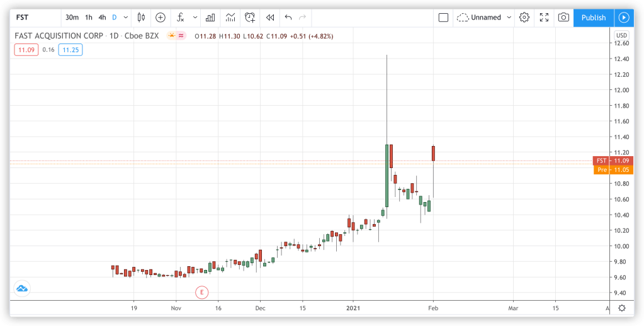Toggle the extended hours session indicator
The width and height of the screenshot is (644, 326).
click(171, 37)
